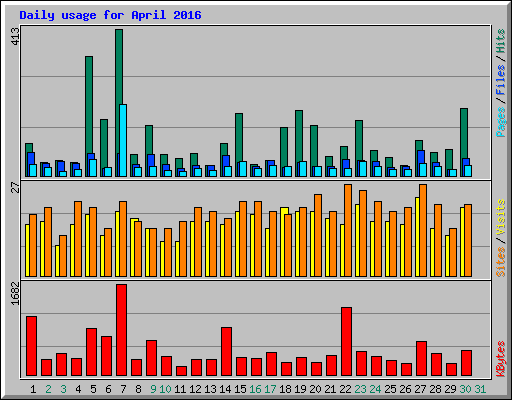The image size is (512, 400).
Task: Click the yellow 'Visits' legend label
Action: click(x=501, y=218)
